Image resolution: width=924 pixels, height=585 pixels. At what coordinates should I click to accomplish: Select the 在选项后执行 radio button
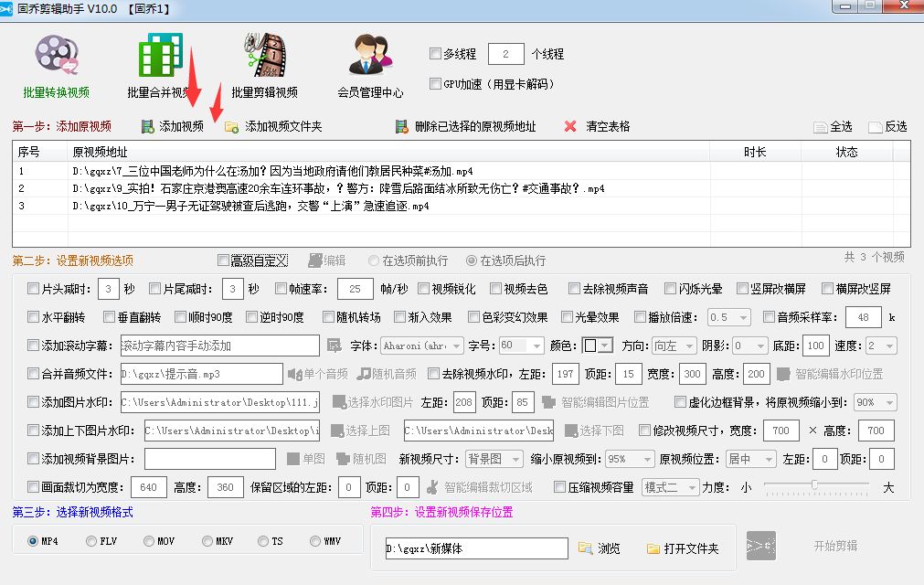point(472,261)
